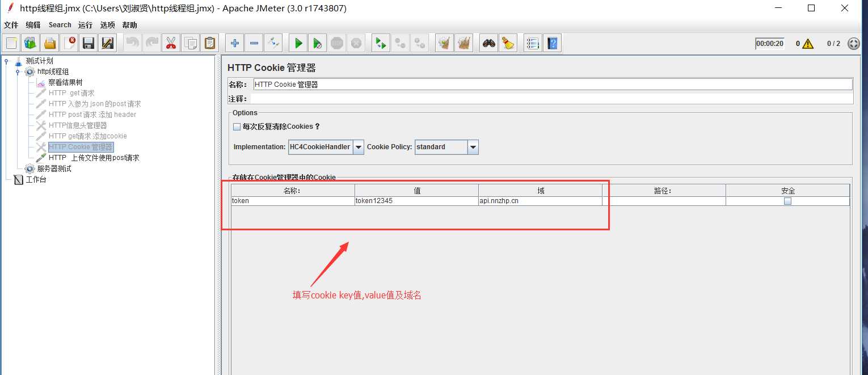Copy using the toolbar Copy icon
This screenshot has height=375, width=868.
[191, 43]
